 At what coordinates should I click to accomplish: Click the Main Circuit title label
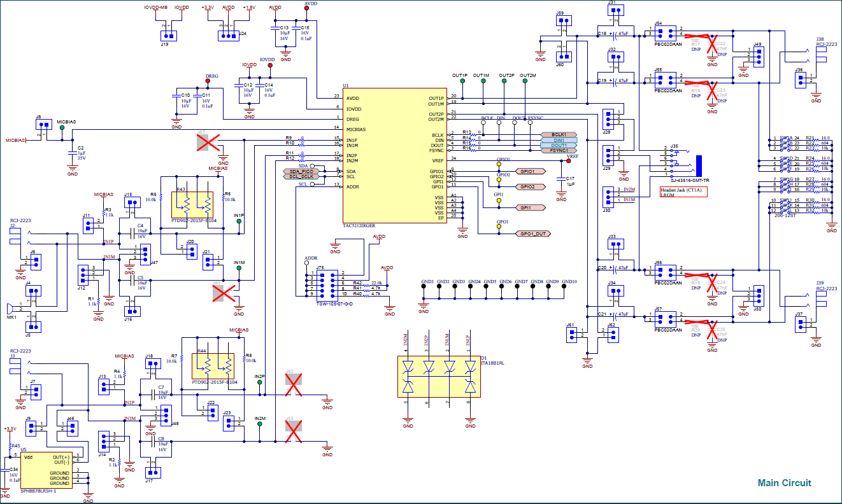pyautogui.click(x=785, y=483)
